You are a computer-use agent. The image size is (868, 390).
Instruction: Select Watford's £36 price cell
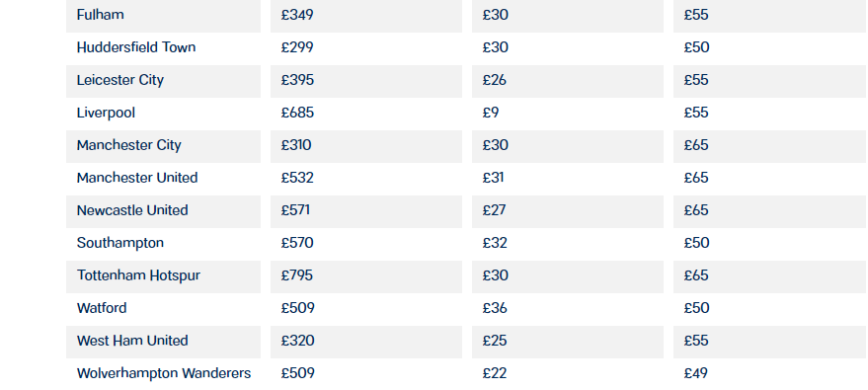point(568,309)
